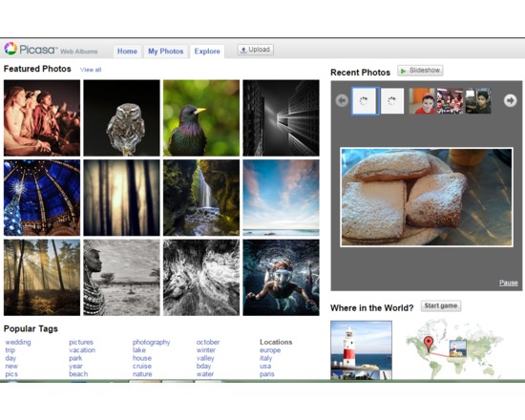Open the sunlit forest featured photo
The image size is (525, 420).
42,278
